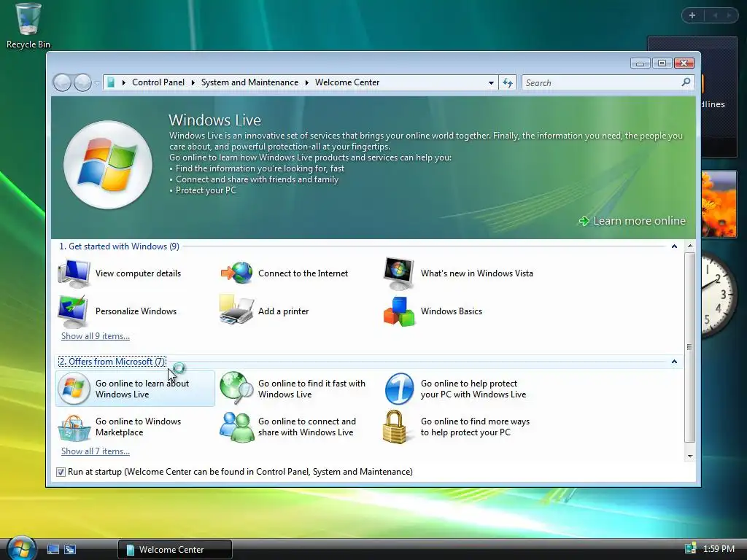
Task: Click the View computer details label
Action: [x=138, y=273]
